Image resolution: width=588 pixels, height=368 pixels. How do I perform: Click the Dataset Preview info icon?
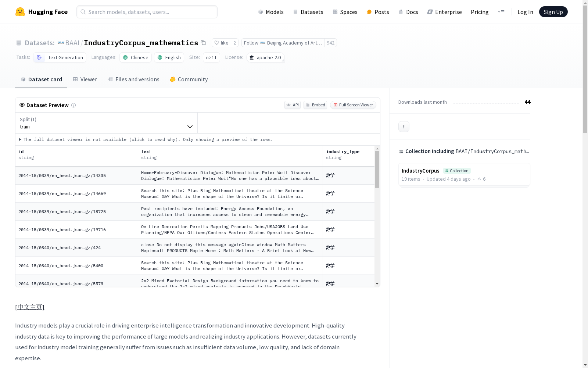(x=73, y=105)
